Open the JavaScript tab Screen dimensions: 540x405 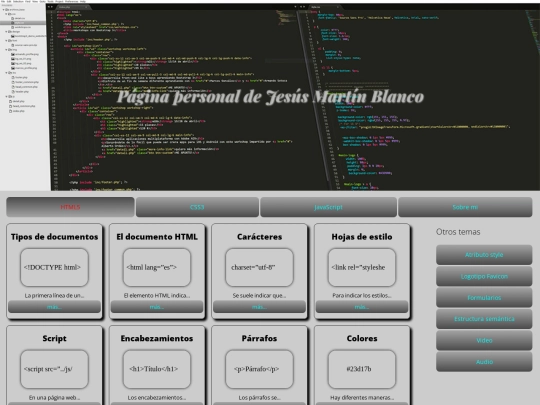click(328, 207)
